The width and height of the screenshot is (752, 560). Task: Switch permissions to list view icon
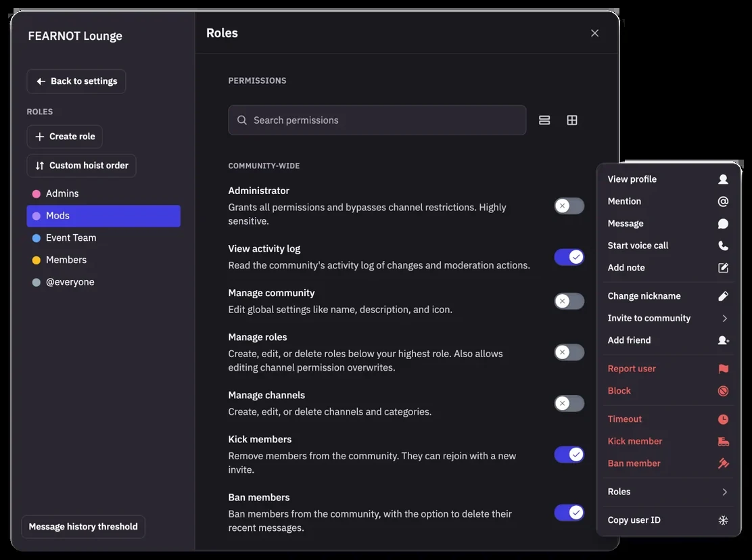pos(544,120)
